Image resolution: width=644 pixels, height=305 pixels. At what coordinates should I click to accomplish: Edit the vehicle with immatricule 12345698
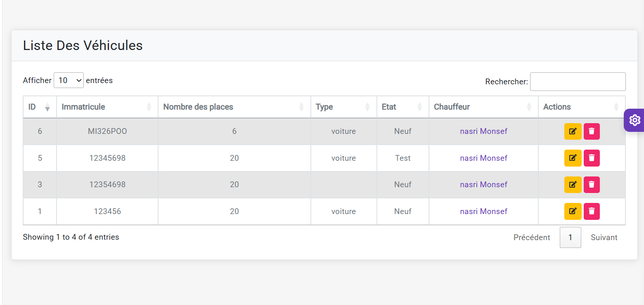pos(573,158)
